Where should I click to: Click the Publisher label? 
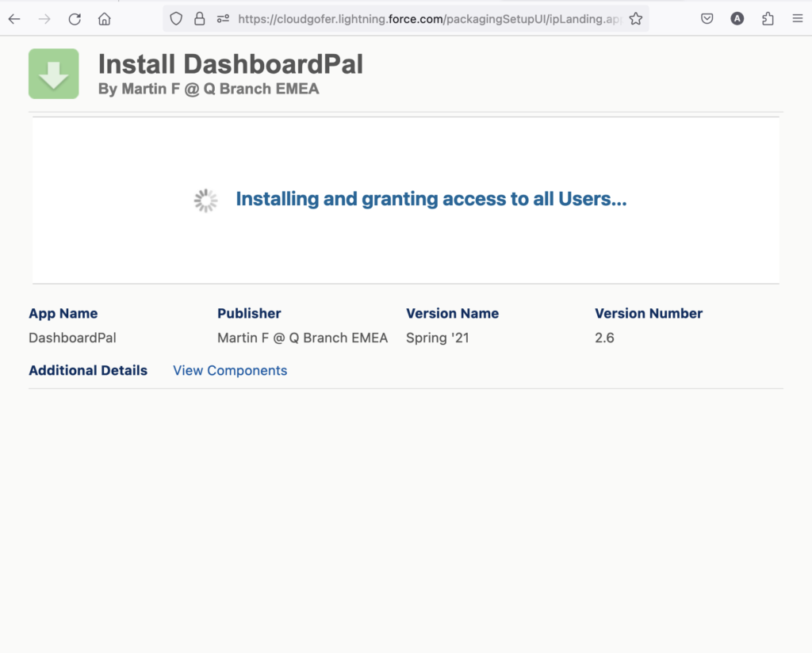249,314
